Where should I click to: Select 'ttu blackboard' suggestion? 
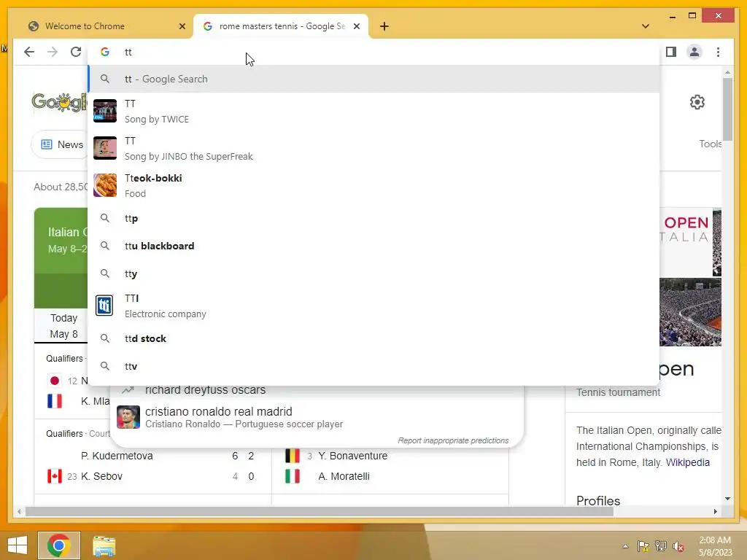pyautogui.click(x=373, y=246)
